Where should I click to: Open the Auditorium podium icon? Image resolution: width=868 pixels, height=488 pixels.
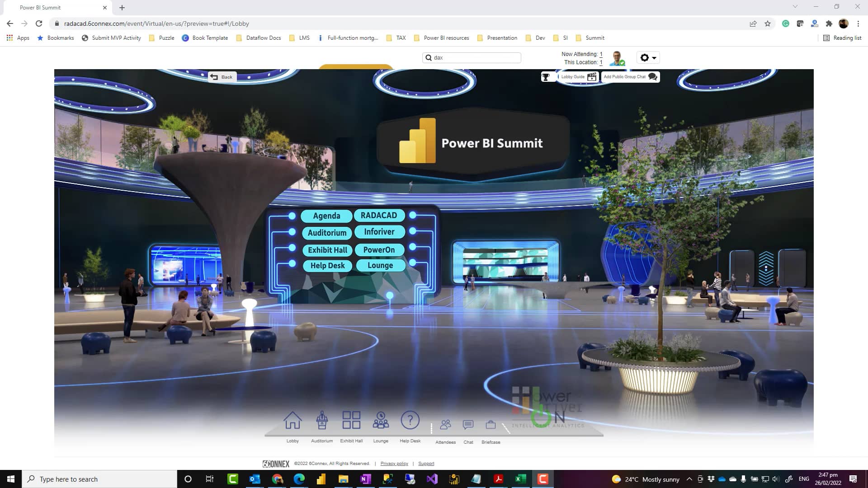click(322, 420)
